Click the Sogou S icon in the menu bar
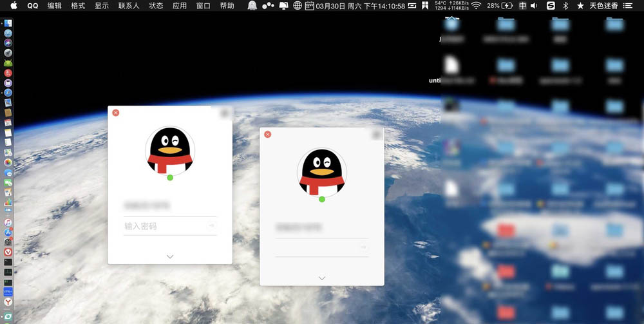 point(551,6)
